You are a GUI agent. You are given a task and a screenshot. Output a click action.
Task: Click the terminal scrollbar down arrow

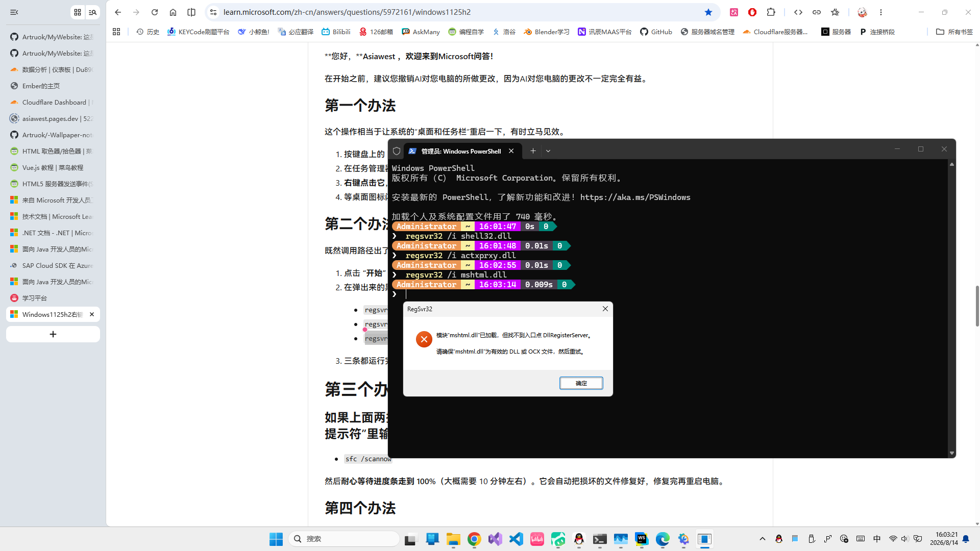pos(951,453)
